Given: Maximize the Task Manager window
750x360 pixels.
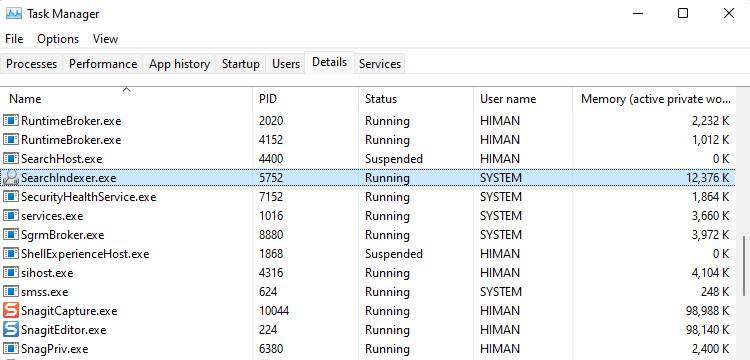Looking at the screenshot, I should tap(683, 13).
